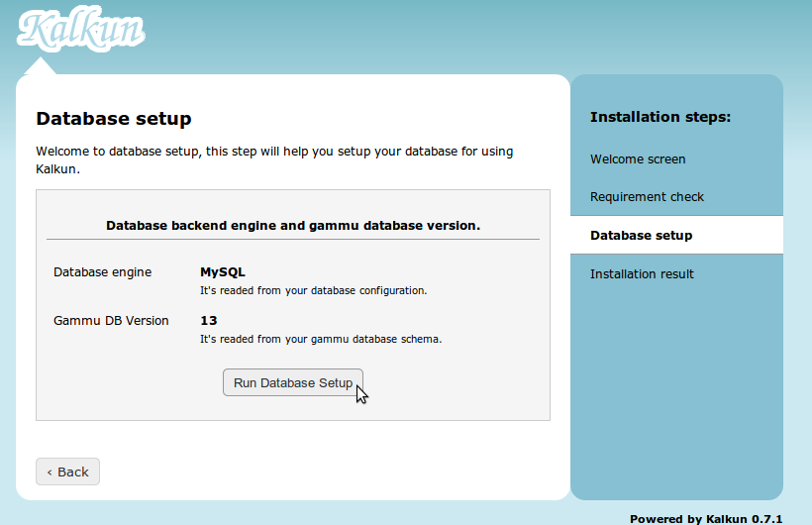This screenshot has height=525, width=812.
Task: Select the Installation result step
Action: pos(642,274)
